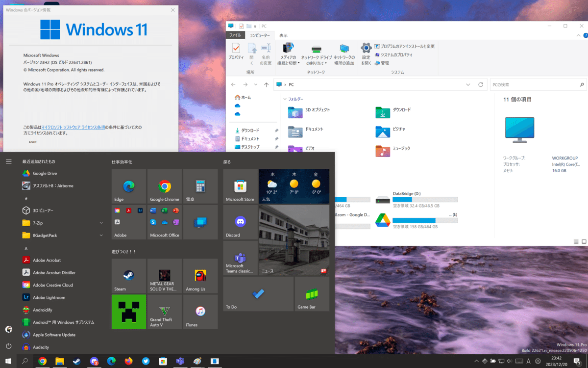Click the Steam icon on the taskbar

click(76, 361)
